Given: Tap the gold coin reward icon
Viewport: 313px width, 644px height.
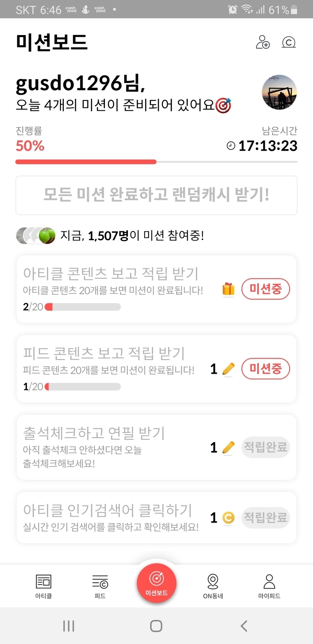Looking at the screenshot, I should pos(229,518).
